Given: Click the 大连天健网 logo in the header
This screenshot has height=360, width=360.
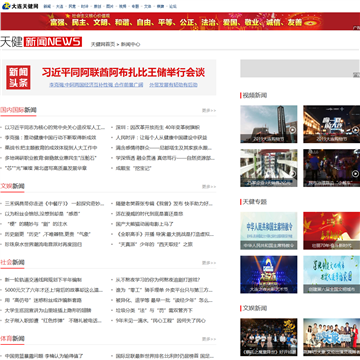Looking at the screenshot, I should point(20,6).
